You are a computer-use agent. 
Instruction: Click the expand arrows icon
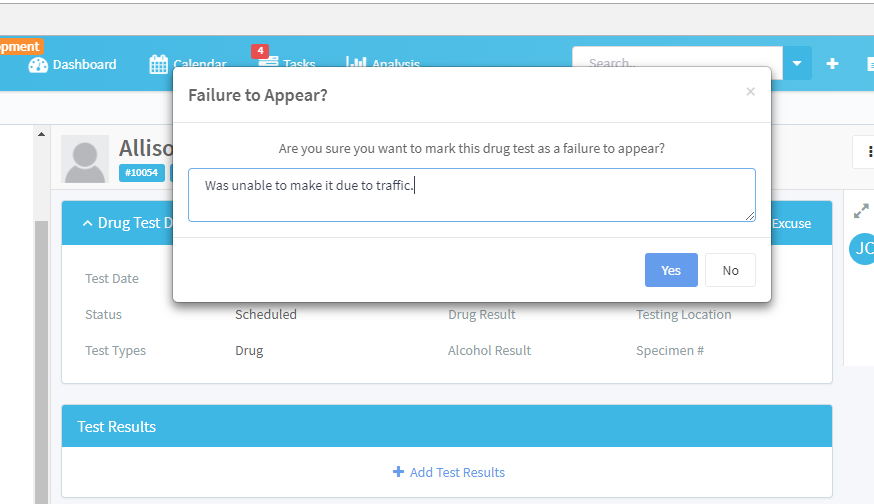click(861, 211)
